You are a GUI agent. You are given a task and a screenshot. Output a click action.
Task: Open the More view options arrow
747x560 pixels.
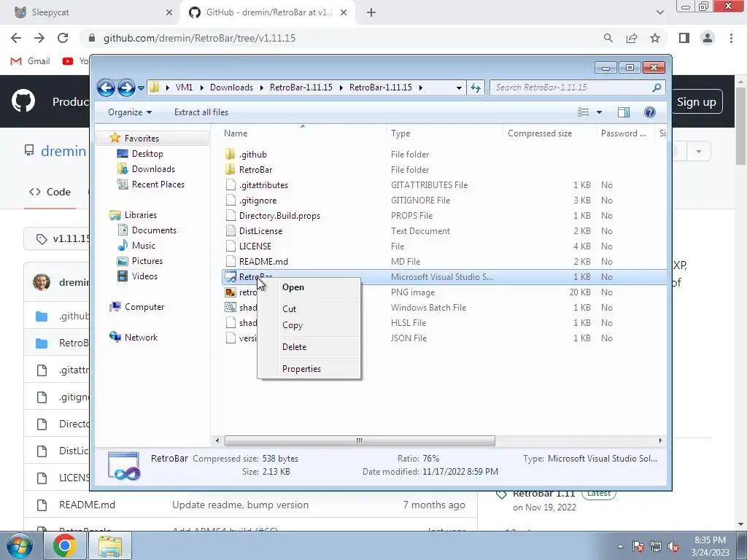pos(600,112)
